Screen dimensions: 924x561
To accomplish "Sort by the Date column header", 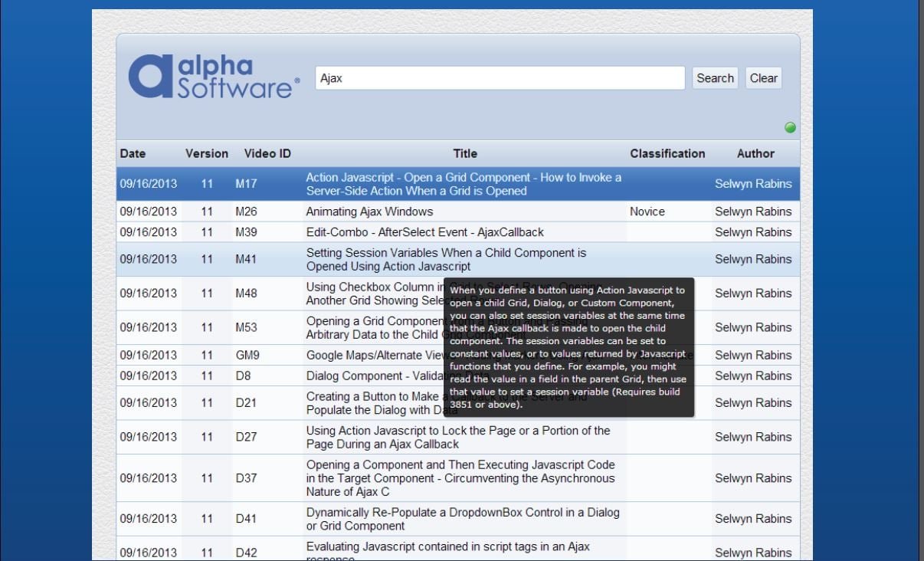I will coord(133,153).
